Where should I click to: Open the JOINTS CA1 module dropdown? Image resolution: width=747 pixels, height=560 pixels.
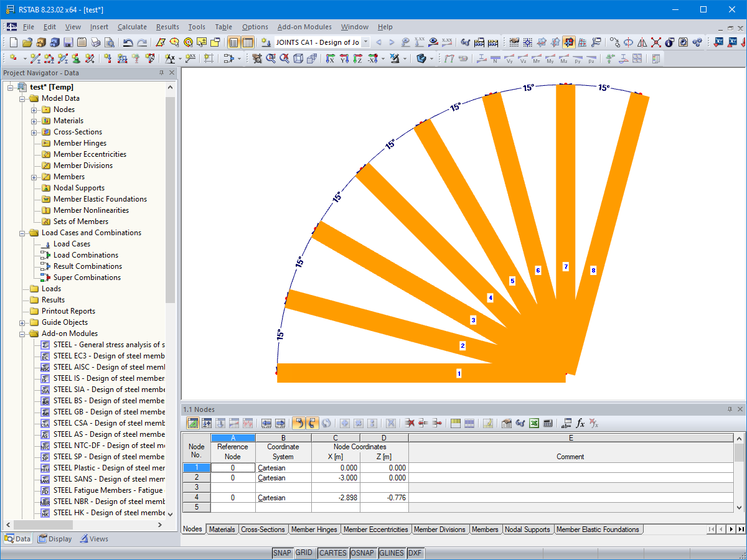point(365,42)
